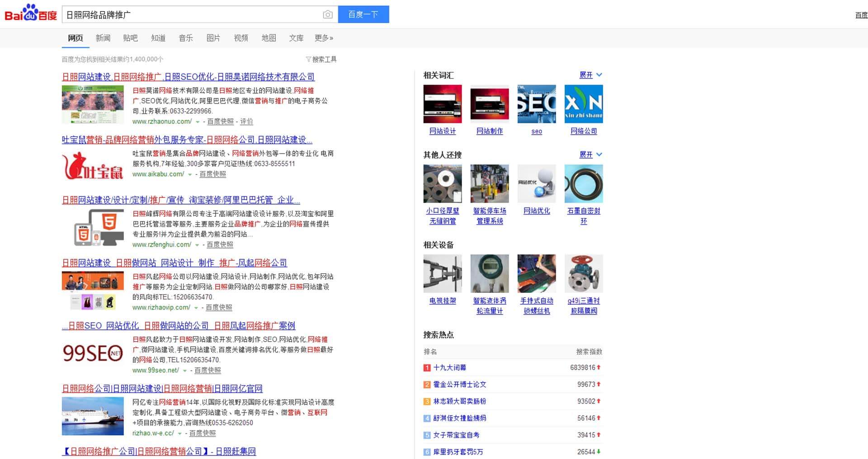The width and height of the screenshot is (868, 459).
Task: Click the 吐宝鼠 logo thumbnail
Action: tap(93, 166)
